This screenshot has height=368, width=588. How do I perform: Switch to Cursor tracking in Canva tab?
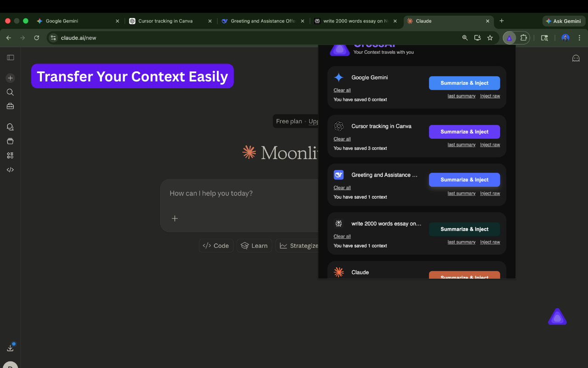click(x=170, y=21)
